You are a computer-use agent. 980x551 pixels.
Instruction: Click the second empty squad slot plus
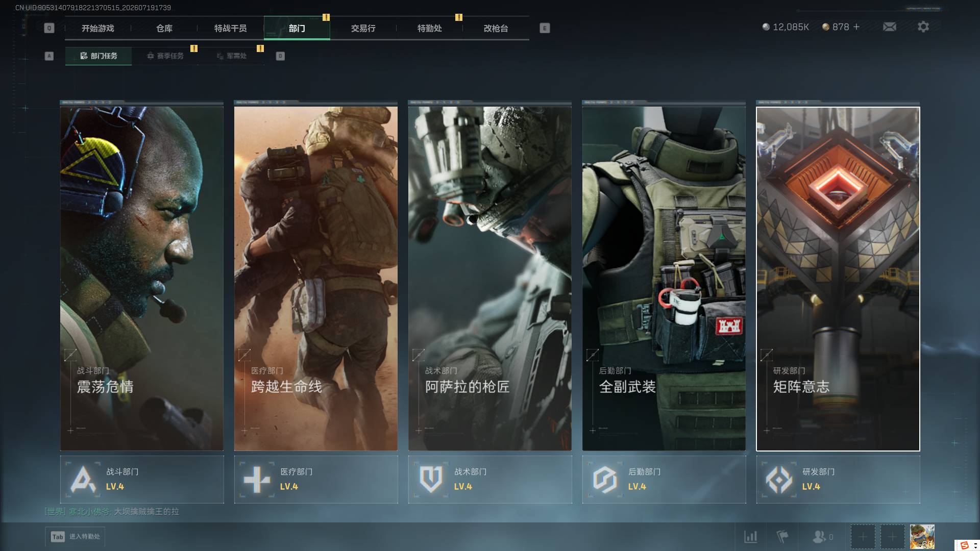[892, 537]
